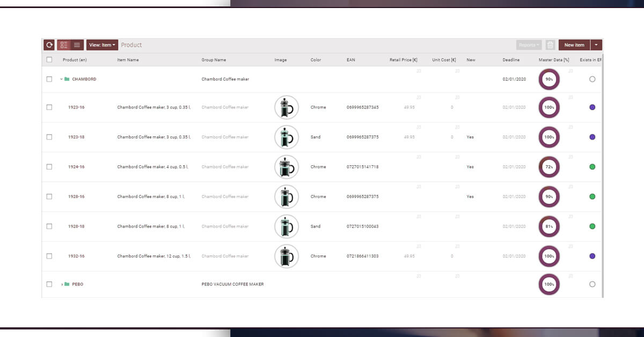Open the CHAMBORD group name
The height and width of the screenshot is (337, 644).
point(84,79)
